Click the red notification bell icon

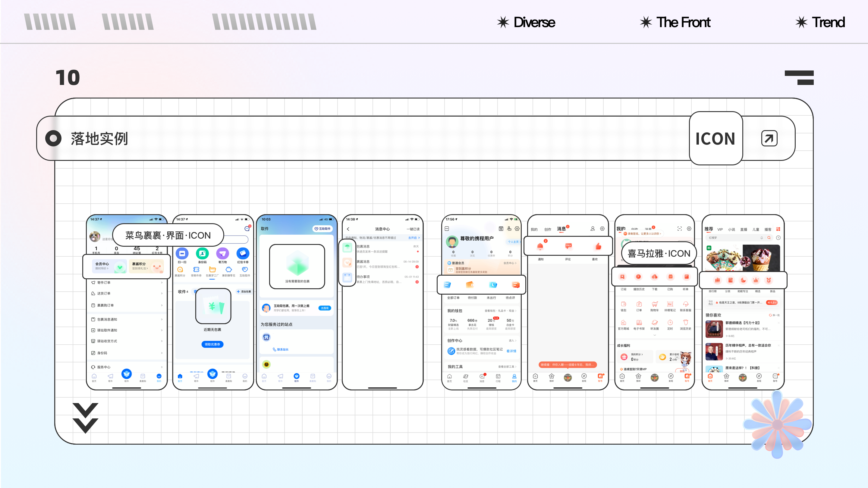(540, 246)
